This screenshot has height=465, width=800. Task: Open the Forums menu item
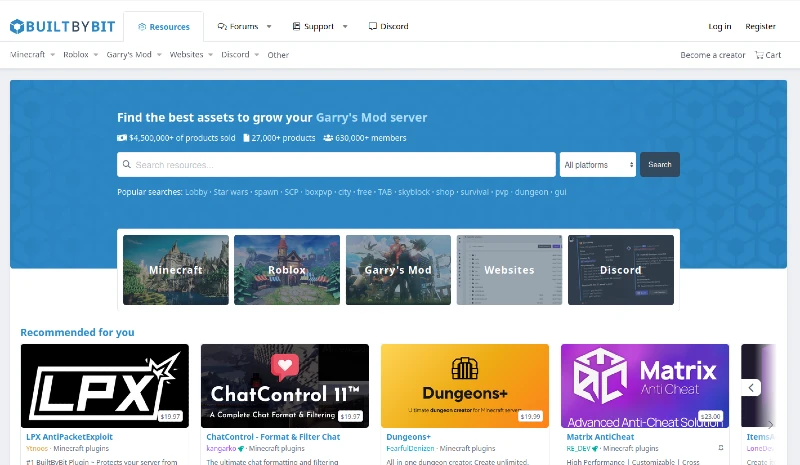(238, 26)
